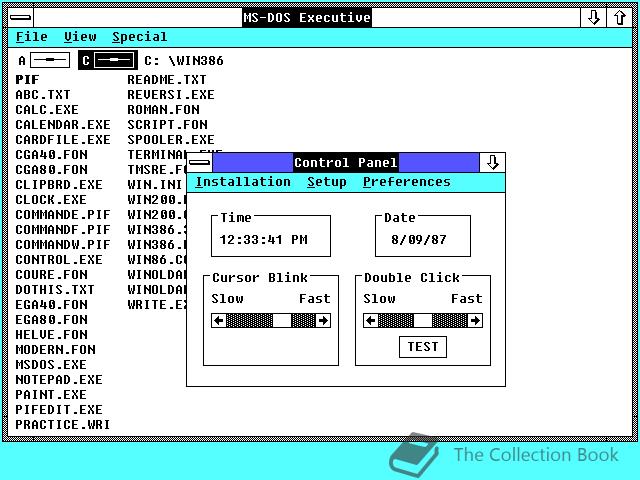
Task: Click Cursor Blink right arrow
Action: 323,320
